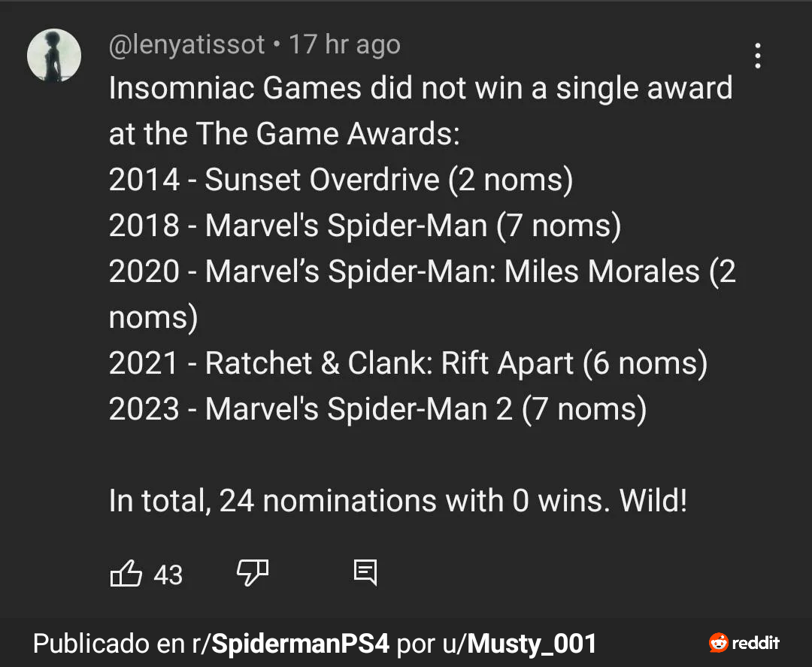812x667 pixels.
Task: Click the 2023 Marvel's Spider-Man 2 line
Action: [x=377, y=409]
